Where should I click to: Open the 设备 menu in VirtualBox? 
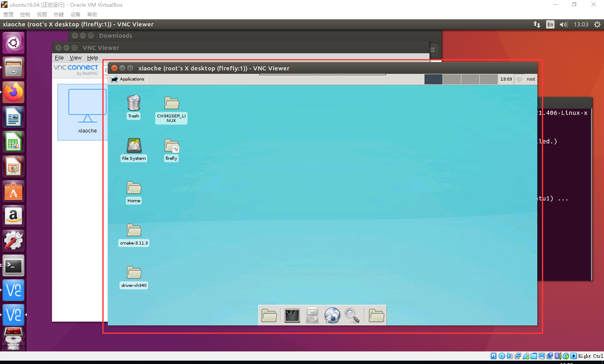[x=75, y=14]
